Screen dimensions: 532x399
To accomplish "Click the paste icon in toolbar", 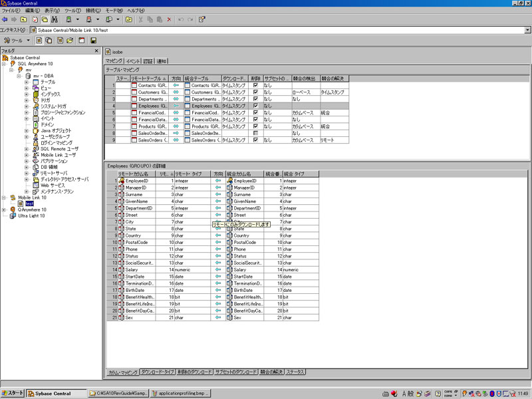I will tap(160, 20).
